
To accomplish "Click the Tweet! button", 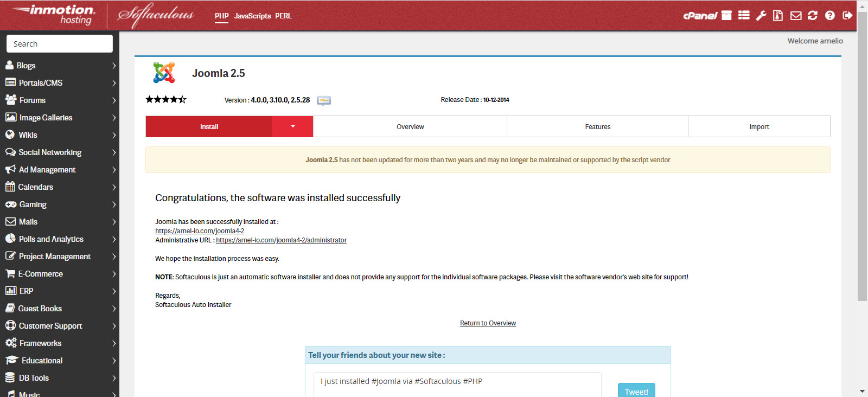I will coord(636,391).
